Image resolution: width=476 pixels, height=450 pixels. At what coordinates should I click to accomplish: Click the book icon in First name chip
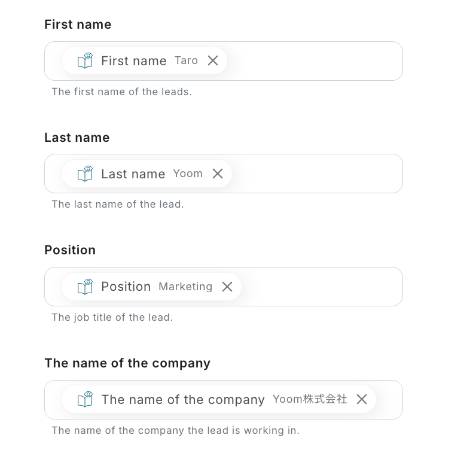[x=86, y=60]
